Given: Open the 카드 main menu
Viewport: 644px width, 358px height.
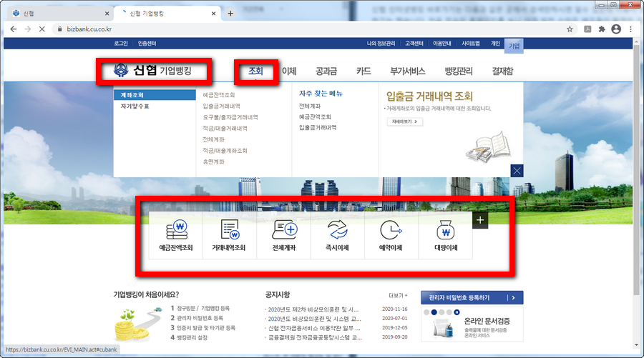Looking at the screenshot, I should (x=364, y=71).
